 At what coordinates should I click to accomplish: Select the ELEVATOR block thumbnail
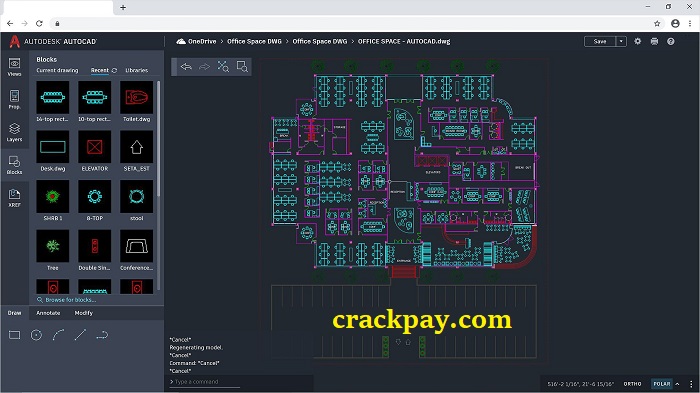pos(95,147)
